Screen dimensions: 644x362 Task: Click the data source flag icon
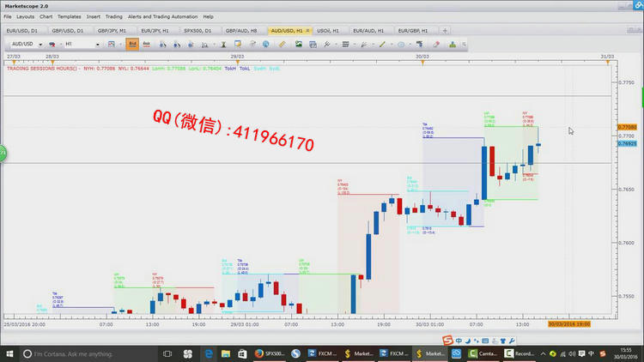(52, 45)
